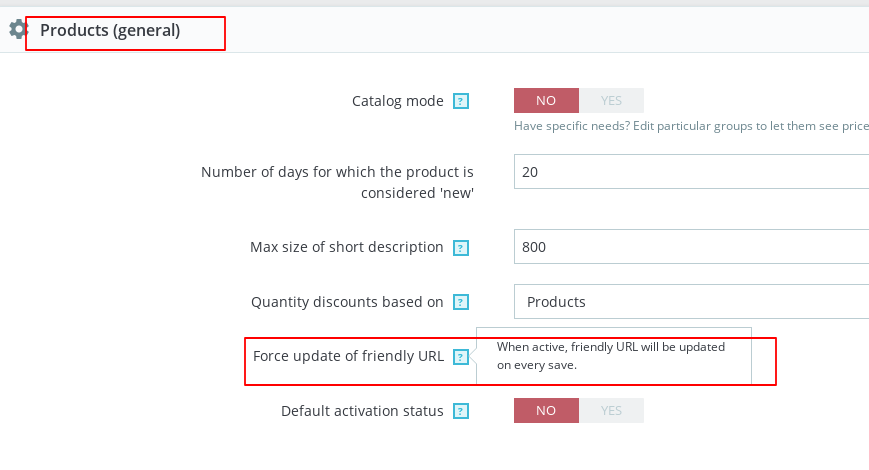Show help for Default activation status

point(461,411)
